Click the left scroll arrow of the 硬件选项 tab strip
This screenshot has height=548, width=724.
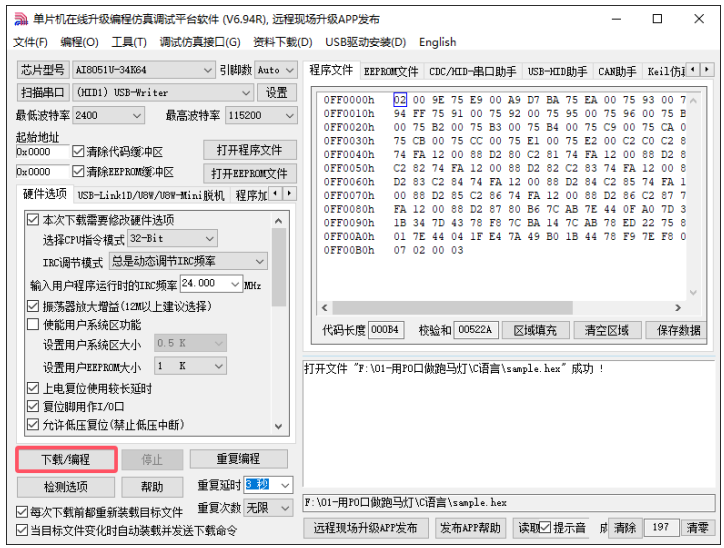pyautogui.click(x=275, y=193)
